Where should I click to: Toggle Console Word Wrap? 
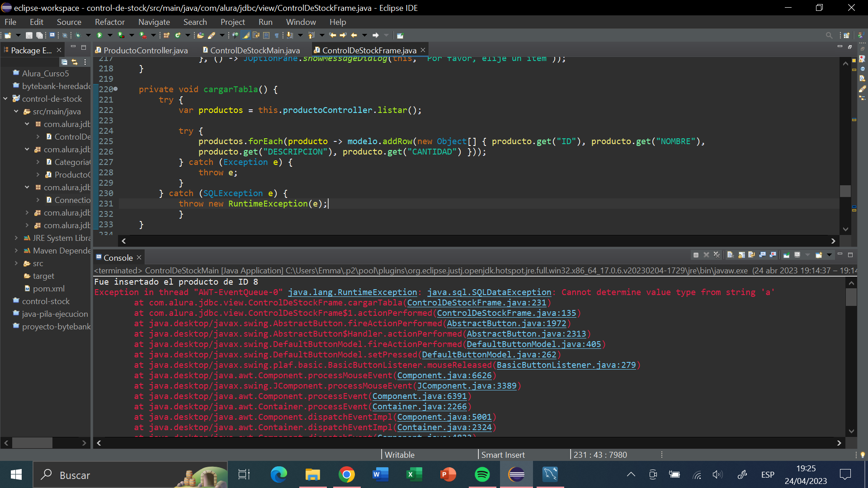click(x=751, y=255)
